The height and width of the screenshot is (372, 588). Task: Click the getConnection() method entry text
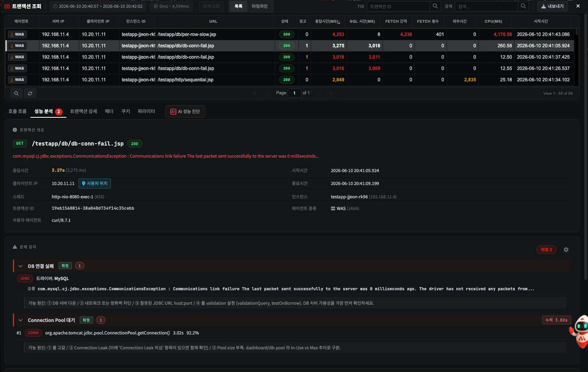(107, 333)
